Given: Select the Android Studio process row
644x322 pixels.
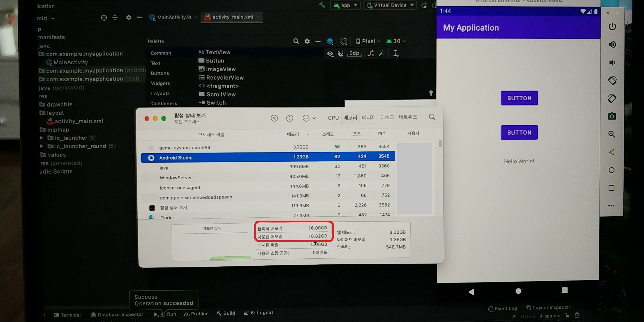Looking at the screenshot, I should [268, 157].
